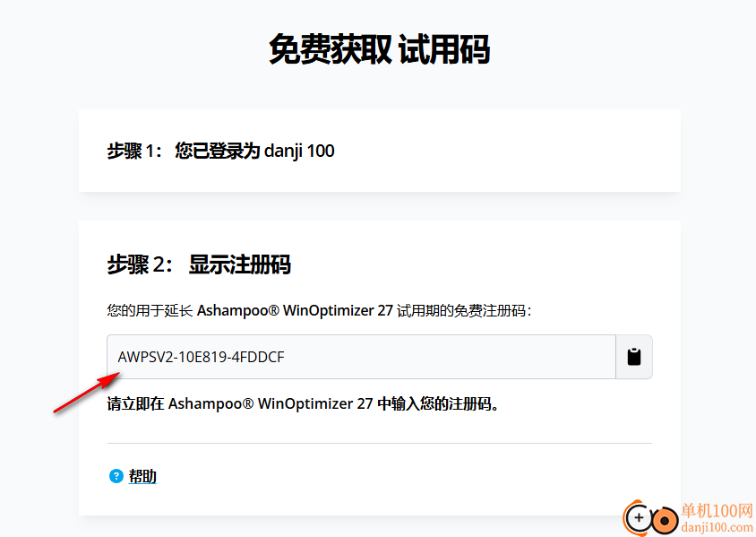The image size is (756, 537).
Task: Click the blue question mark help icon
Action: click(x=116, y=476)
